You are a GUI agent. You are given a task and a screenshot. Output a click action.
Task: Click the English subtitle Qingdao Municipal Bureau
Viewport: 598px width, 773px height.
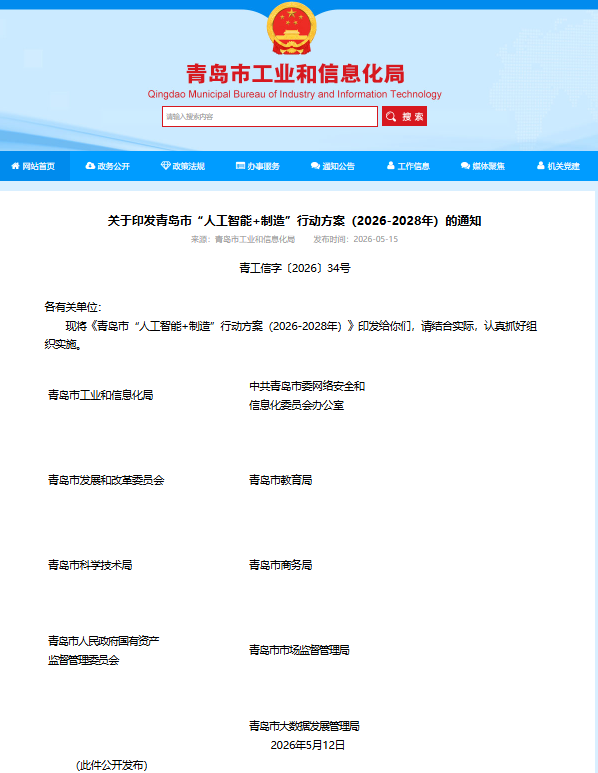click(x=295, y=94)
